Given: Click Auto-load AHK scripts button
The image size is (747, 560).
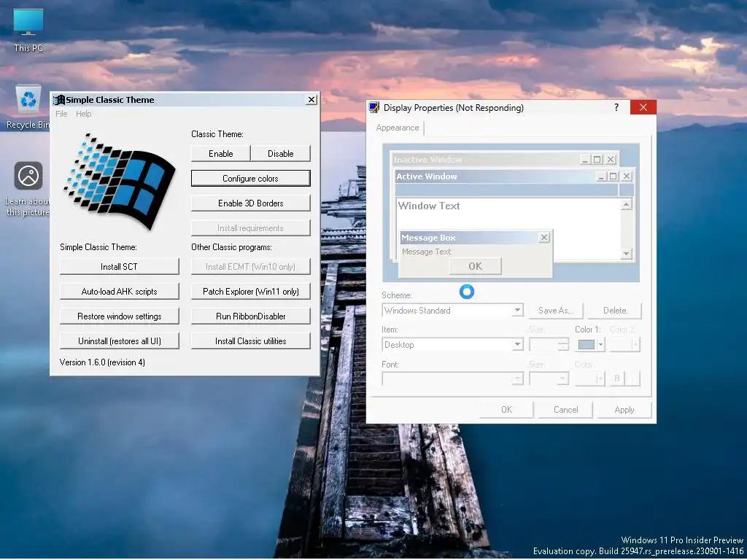Looking at the screenshot, I should (x=119, y=292).
